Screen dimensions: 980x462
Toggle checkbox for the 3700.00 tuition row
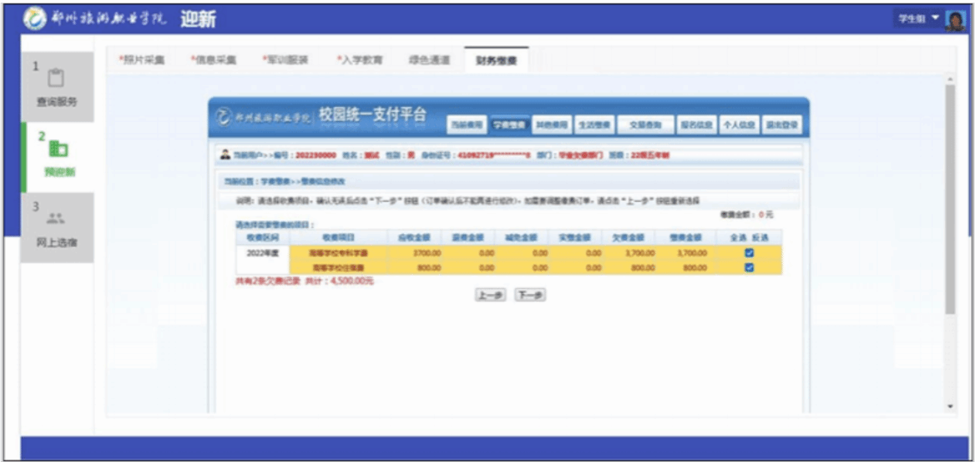pos(748,253)
